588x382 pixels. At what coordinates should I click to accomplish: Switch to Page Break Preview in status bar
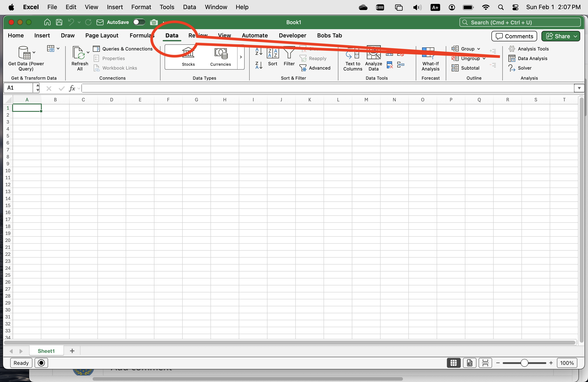point(485,363)
